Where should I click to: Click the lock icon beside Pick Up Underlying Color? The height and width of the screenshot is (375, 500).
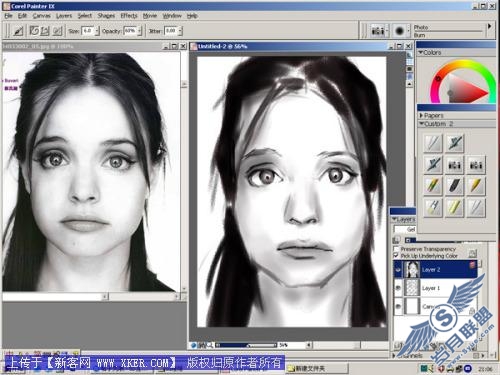472,254
